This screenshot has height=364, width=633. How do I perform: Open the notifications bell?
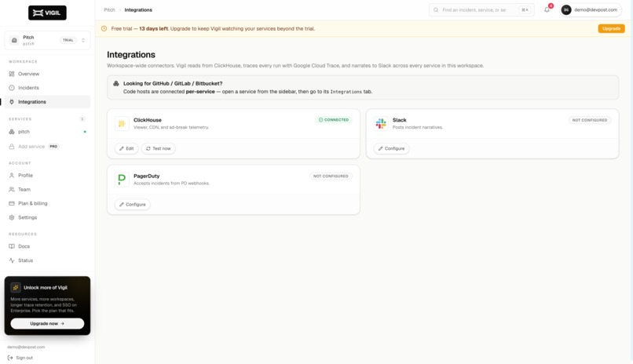(x=547, y=9)
